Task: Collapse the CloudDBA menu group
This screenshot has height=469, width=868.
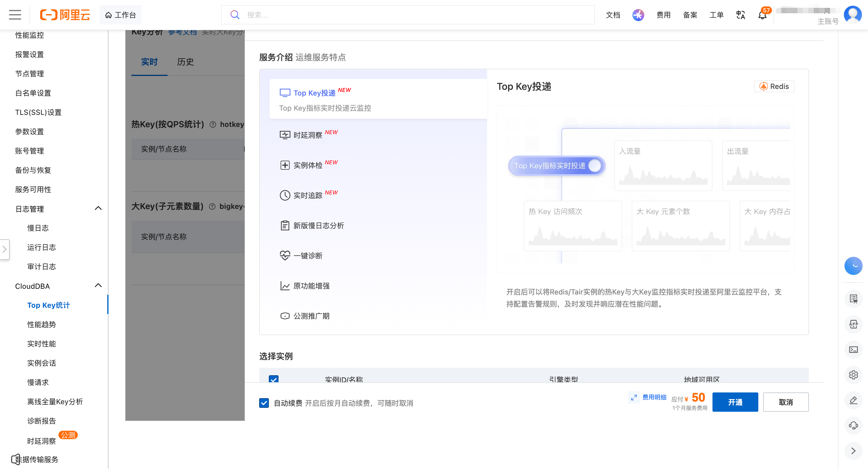Action: 98,286
